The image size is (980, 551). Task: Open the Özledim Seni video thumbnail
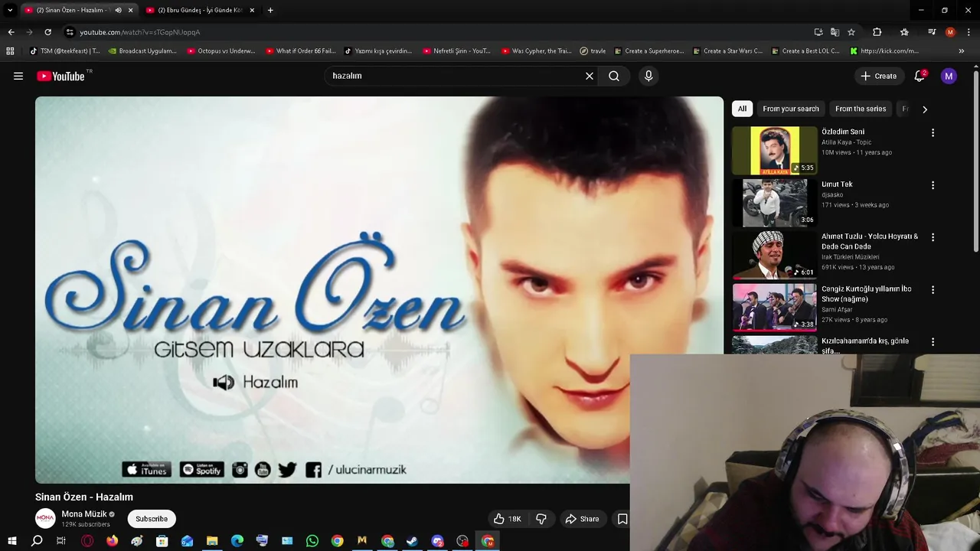775,151
